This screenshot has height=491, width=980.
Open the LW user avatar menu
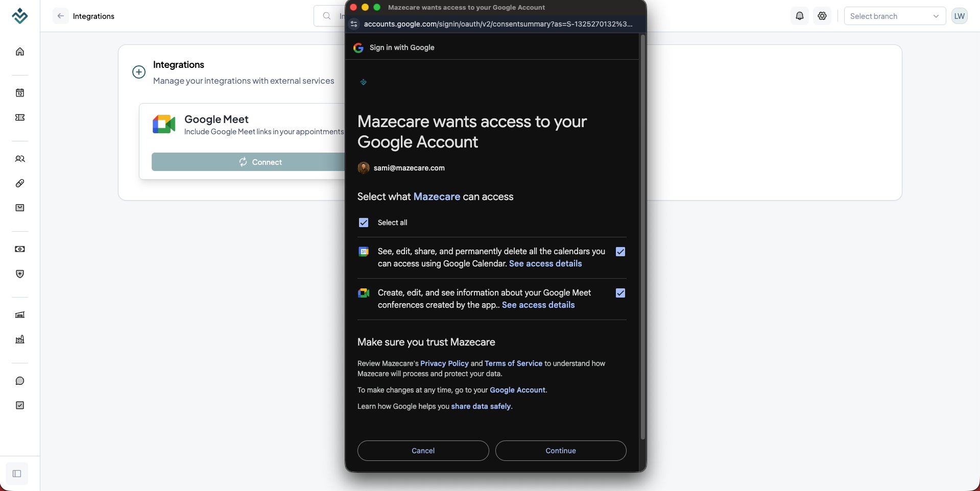click(960, 16)
